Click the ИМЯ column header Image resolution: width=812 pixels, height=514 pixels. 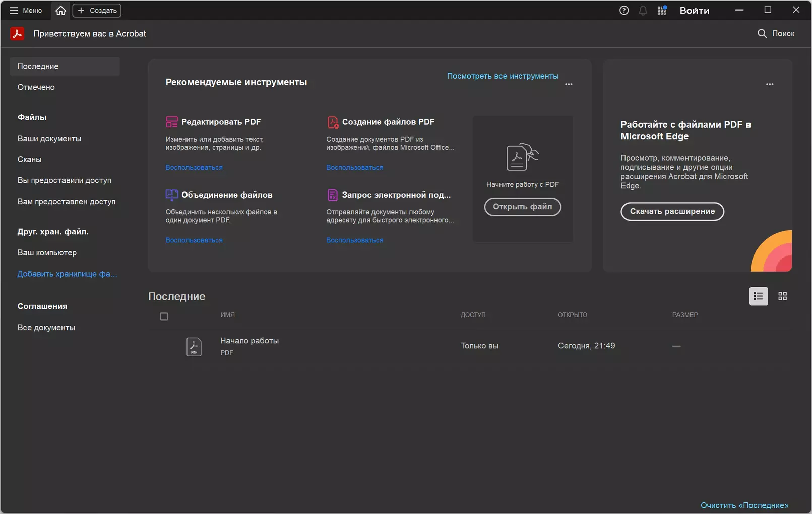(x=227, y=315)
